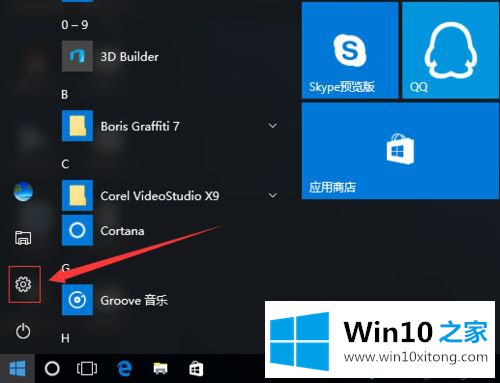
Task: Click the Cortana app label
Action: (x=122, y=231)
